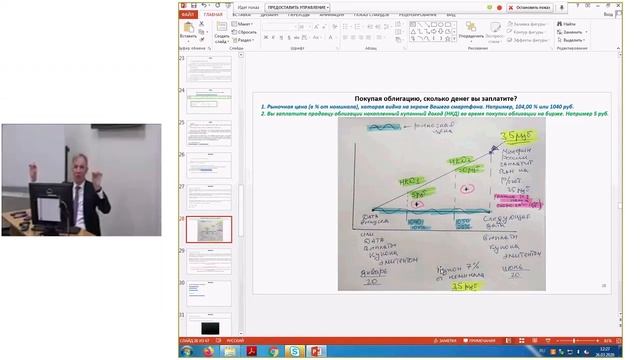Click the fit slide to window icon
640x360 pixels.
618,340
